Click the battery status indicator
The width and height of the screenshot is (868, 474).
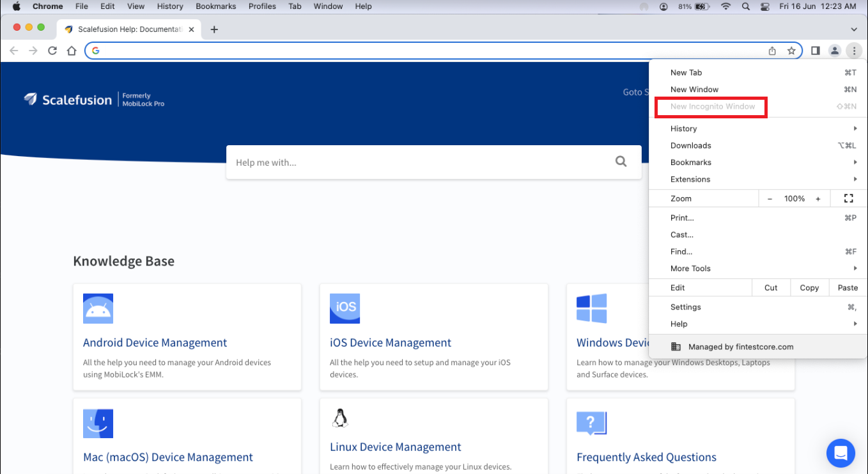(694, 6)
